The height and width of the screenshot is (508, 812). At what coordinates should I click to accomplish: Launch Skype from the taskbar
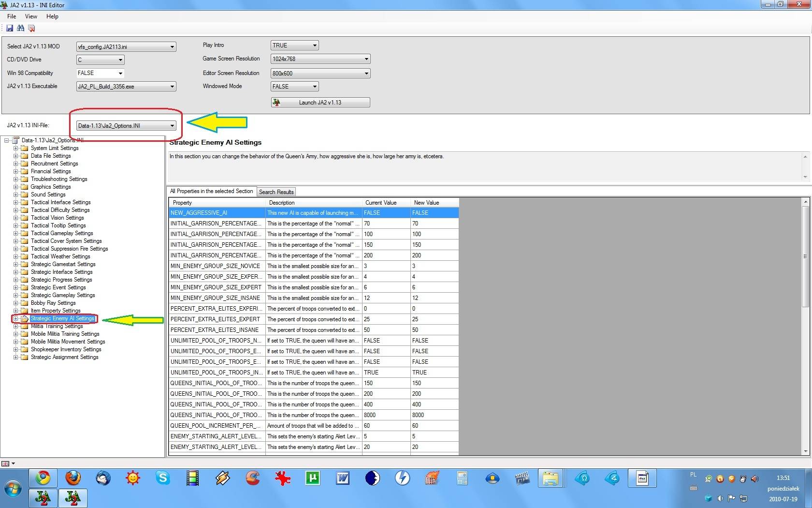163,478
